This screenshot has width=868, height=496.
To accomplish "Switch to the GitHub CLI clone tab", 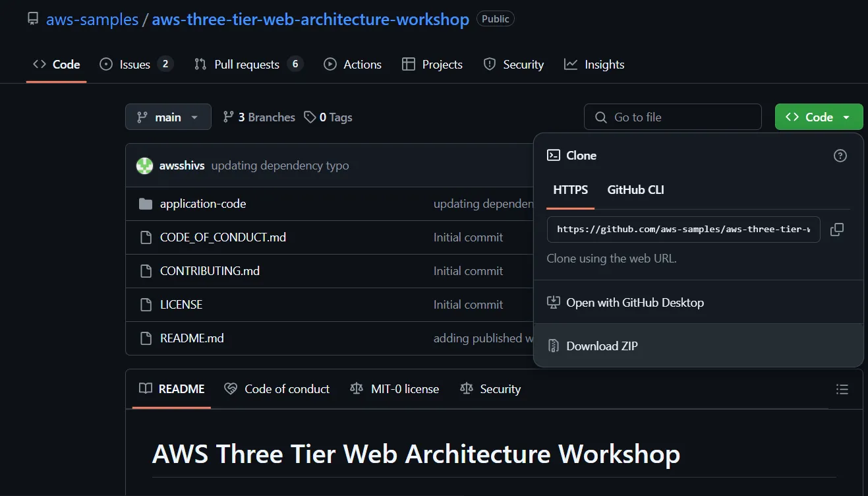I will click(636, 190).
